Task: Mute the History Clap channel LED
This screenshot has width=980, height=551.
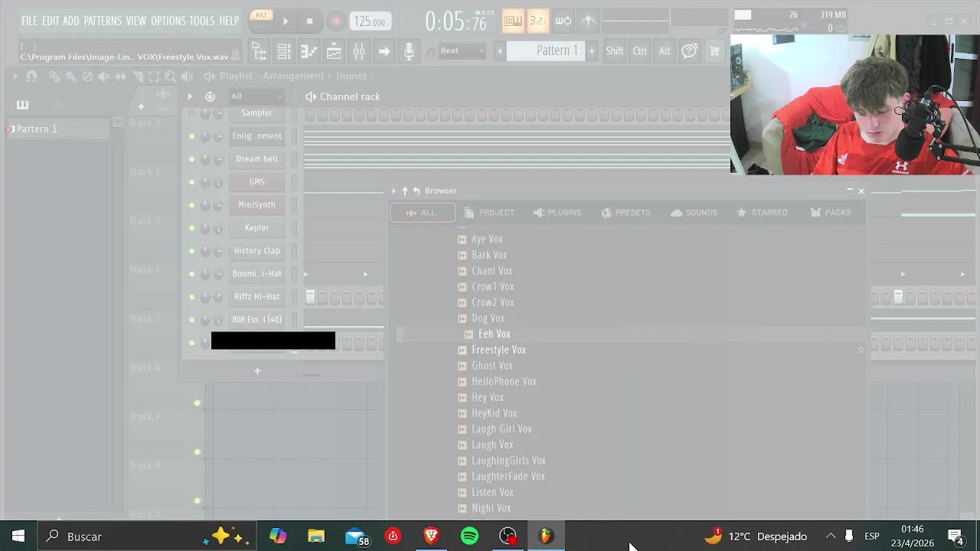Action: [191, 251]
